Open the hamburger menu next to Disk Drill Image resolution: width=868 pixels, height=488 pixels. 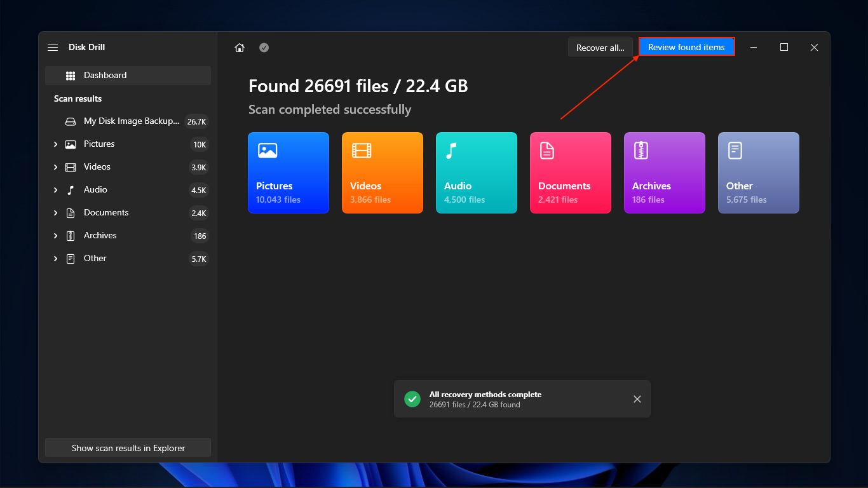(53, 48)
